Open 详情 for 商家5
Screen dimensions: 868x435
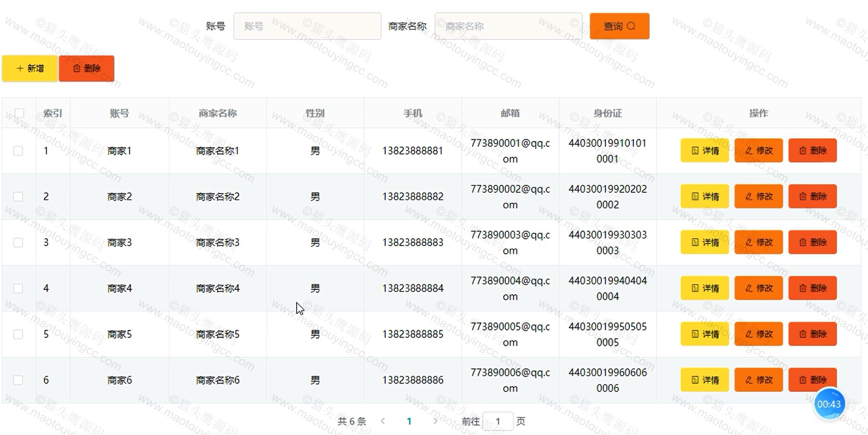tap(705, 334)
